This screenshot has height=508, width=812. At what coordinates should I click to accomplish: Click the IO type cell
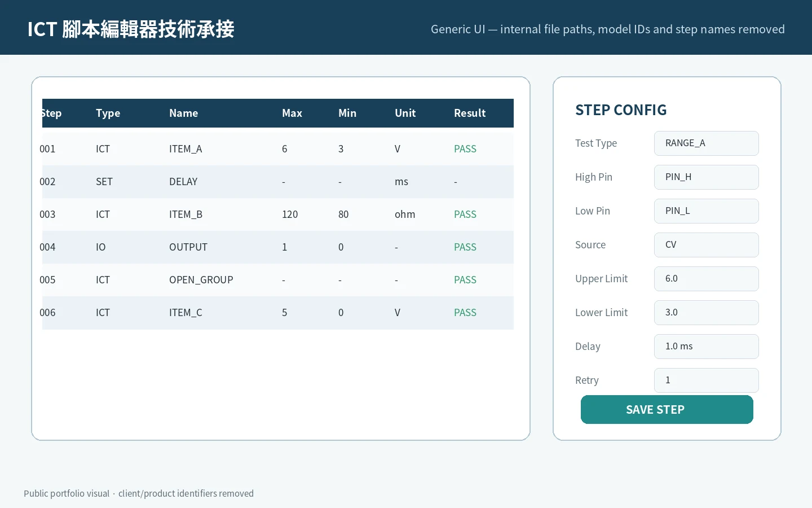click(x=101, y=247)
